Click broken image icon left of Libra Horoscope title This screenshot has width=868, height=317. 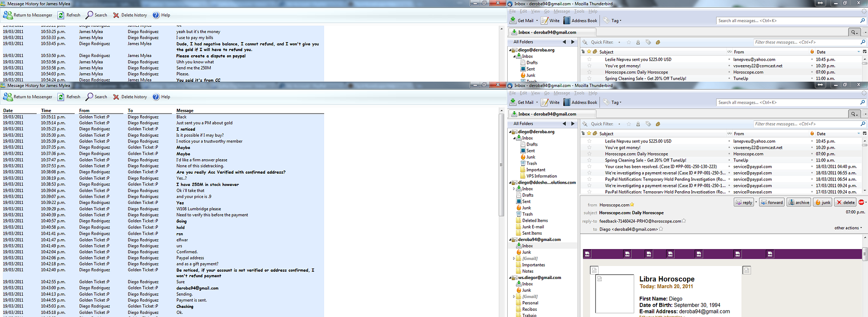click(x=599, y=279)
